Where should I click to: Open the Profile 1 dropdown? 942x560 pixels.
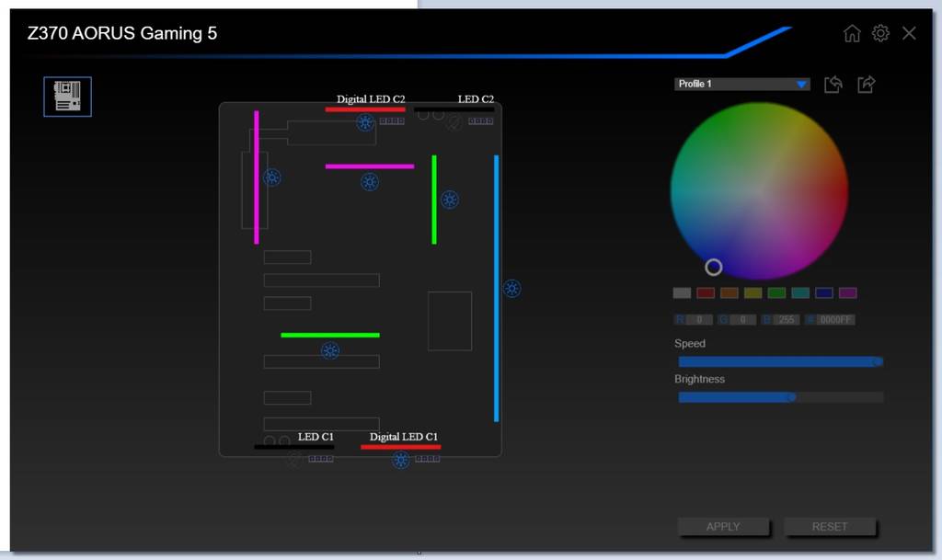click(x=742, y=84)
